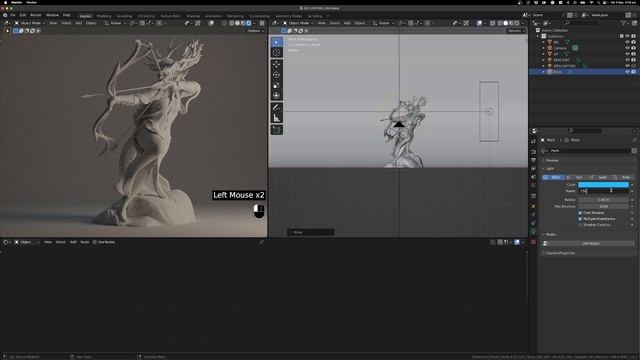This screenshot has width=640, height=360.
Task: Set light type to Sun
Action: click(577, 178)
